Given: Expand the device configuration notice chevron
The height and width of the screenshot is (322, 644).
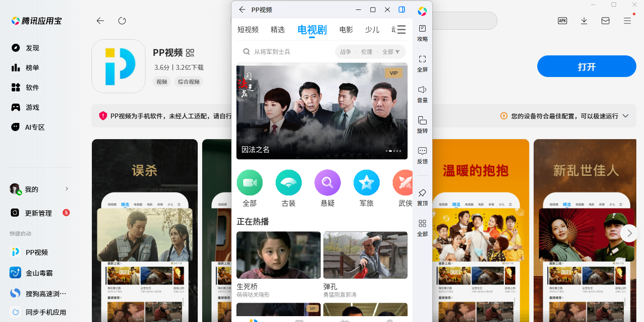Looking at the screenshot, I should pos(626,116).
